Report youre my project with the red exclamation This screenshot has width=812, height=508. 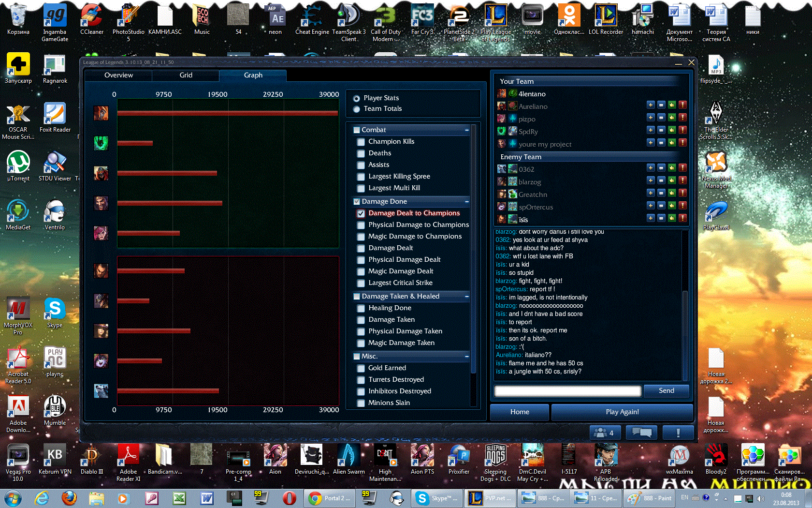click(682, 142)
